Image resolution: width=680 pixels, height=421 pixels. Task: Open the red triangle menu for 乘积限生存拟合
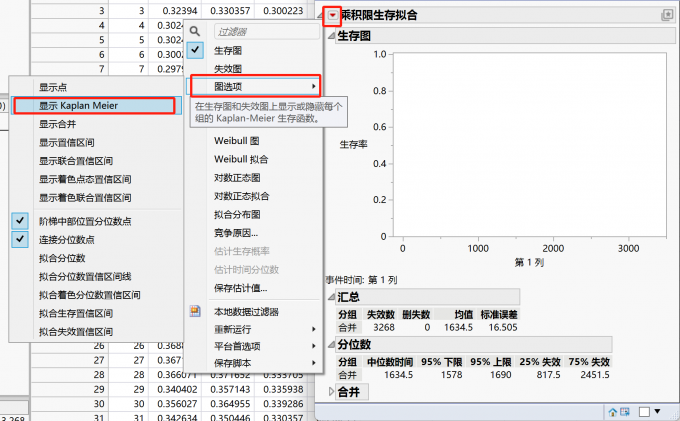[332, 15]
